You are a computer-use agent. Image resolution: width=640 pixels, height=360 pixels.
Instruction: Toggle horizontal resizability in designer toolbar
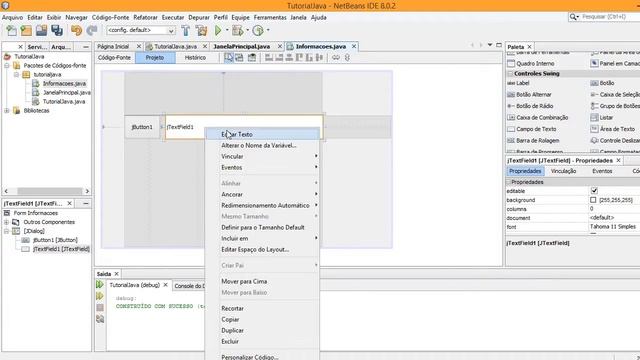[x=336, y=58]
